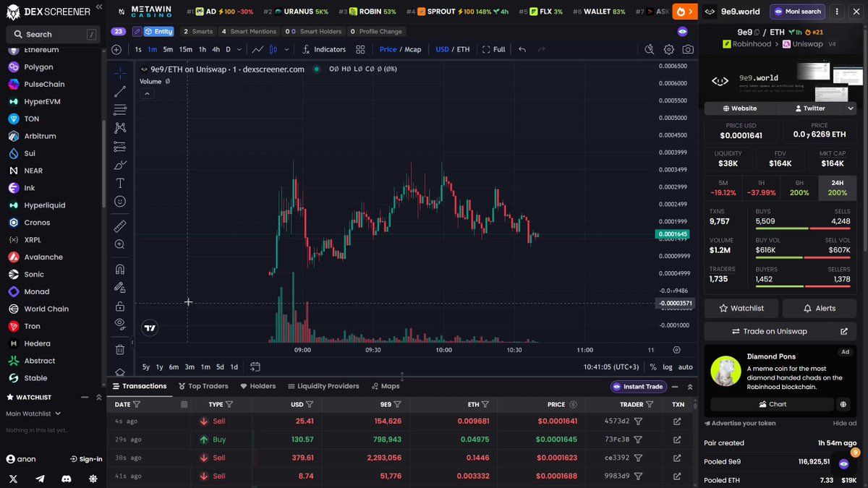
Task: Open the Maps tab
Action: 386,386
